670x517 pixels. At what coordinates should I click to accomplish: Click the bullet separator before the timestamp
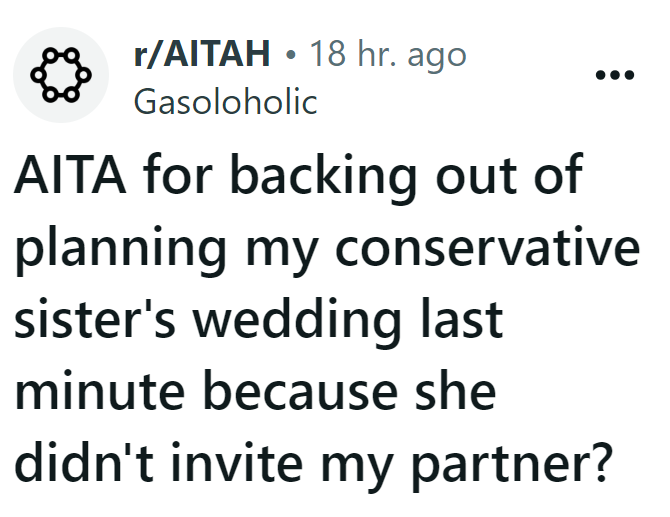pos(289,55)
